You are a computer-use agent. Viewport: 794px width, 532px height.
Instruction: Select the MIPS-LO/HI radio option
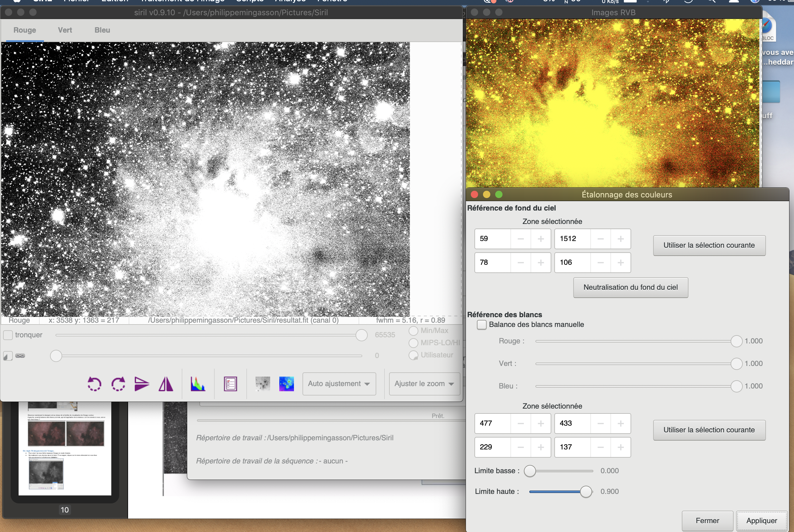413,343
